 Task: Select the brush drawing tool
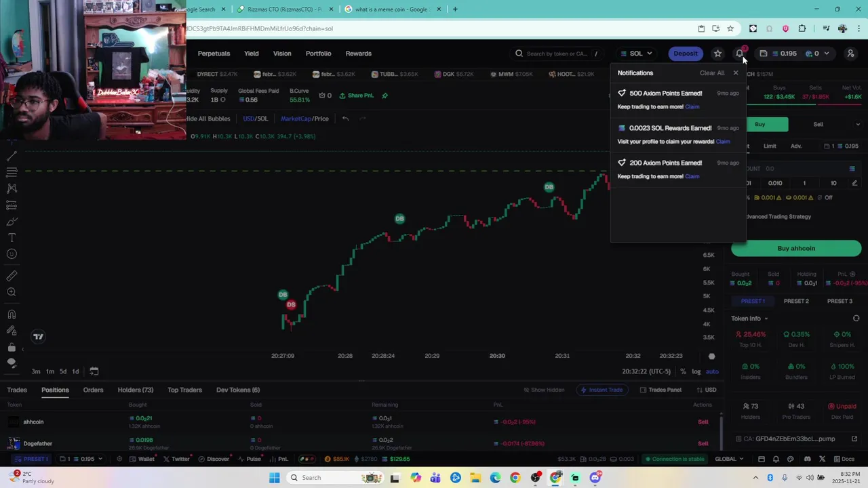[x=12, y=222]
